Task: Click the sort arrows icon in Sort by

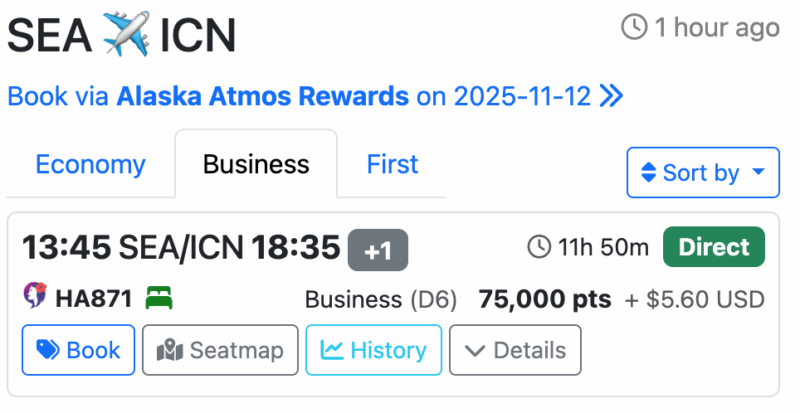Action: point(648,173)
